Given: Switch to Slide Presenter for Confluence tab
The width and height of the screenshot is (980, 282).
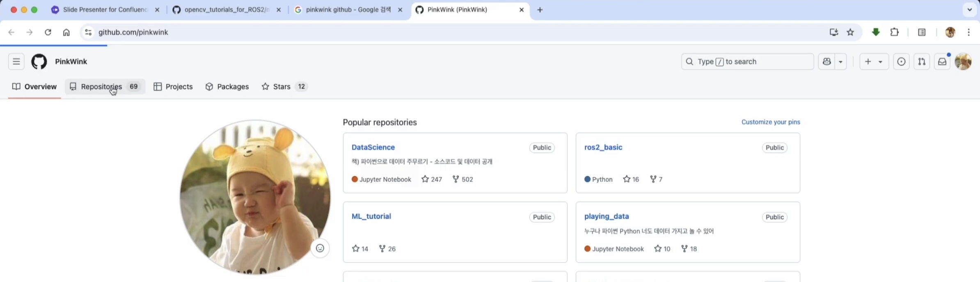Looking at the screenshot, I should click(x=105, y=10).
